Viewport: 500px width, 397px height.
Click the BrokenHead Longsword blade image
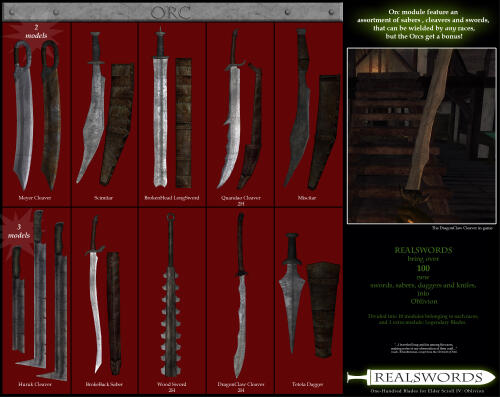160,108
